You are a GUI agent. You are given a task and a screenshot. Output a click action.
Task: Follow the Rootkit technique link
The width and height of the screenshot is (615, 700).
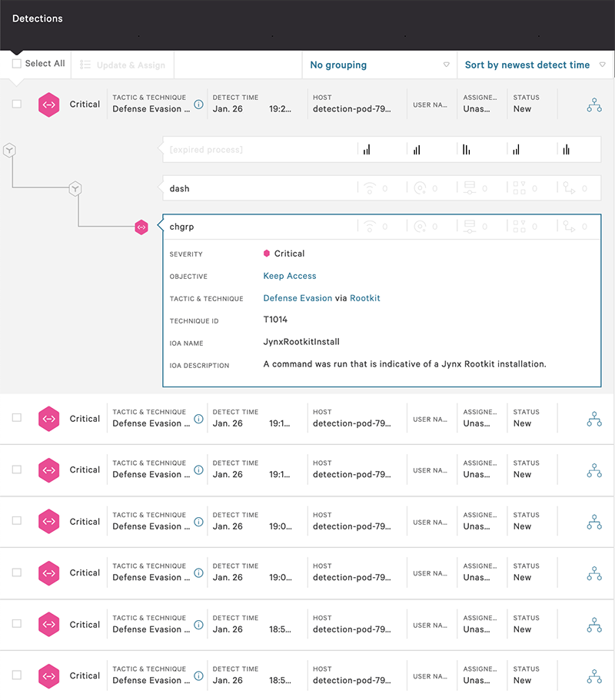click(365, 298)
